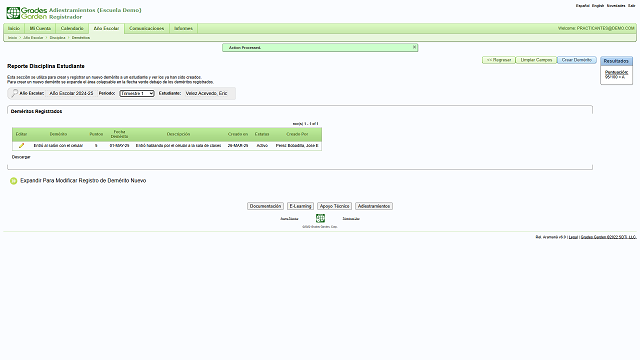The image size is (640, 360).
Task: Click the Crear Demérito button
Action: click(577, 60)
